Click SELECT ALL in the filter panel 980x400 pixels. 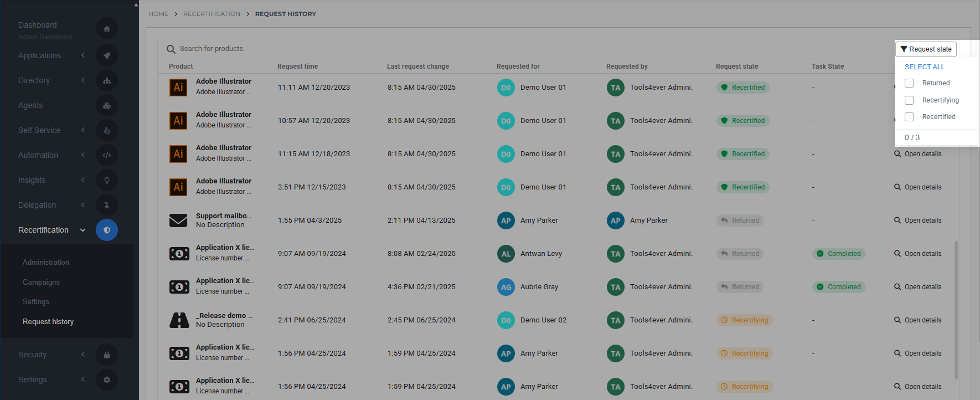924,66
